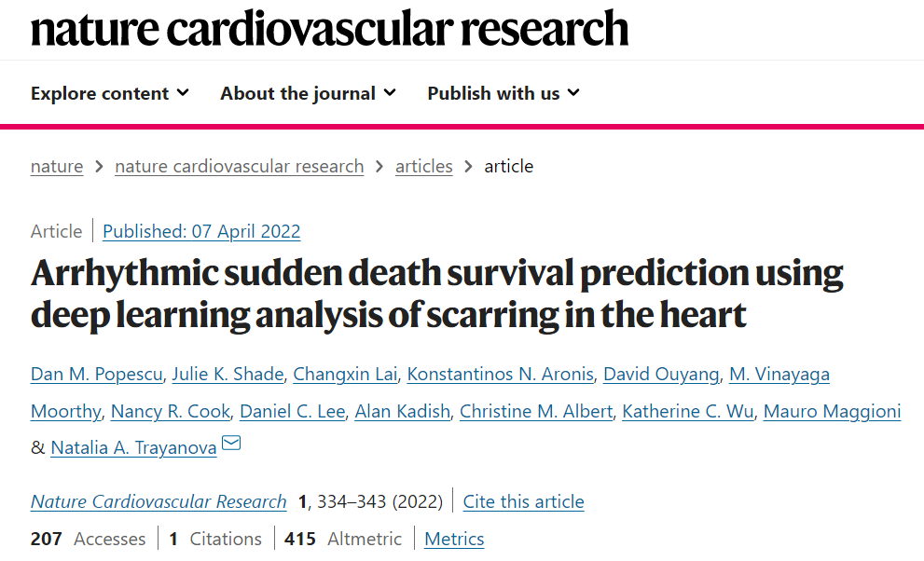Image resolution: width=924 pixels, height=561 pixels.
Task: Click the Published: 07 April 2022 link
Action: coord(201,231)
